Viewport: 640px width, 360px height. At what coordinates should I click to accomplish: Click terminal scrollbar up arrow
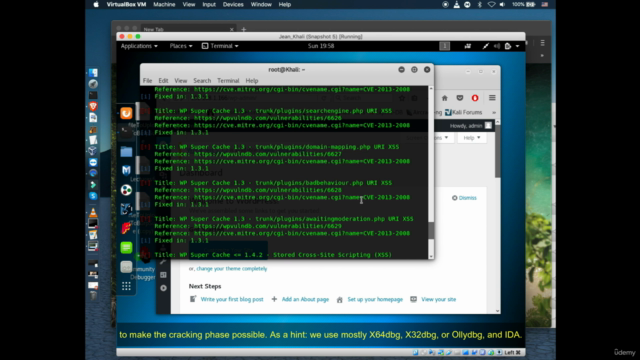(x=431, y=88)
